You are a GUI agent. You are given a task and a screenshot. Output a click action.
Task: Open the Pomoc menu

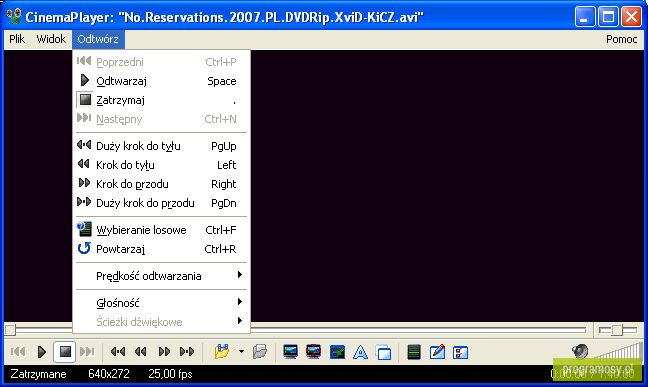click(622, 39)
